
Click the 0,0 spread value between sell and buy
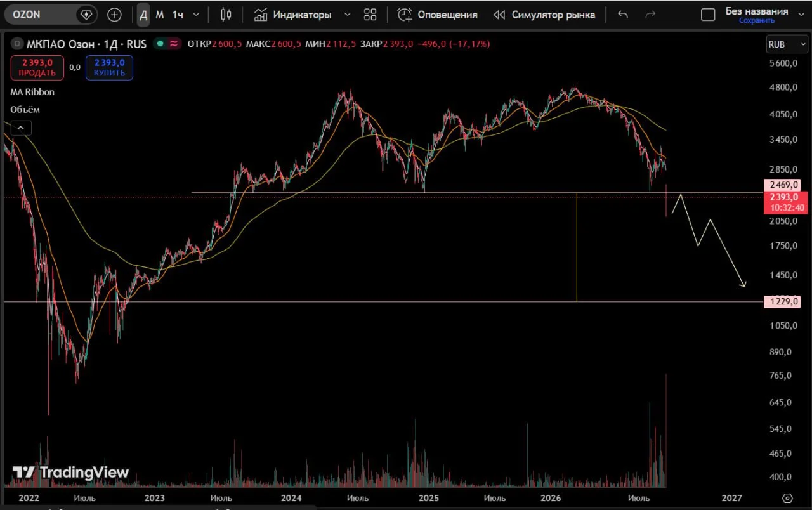pyautogui.click(x=75, y=67)
